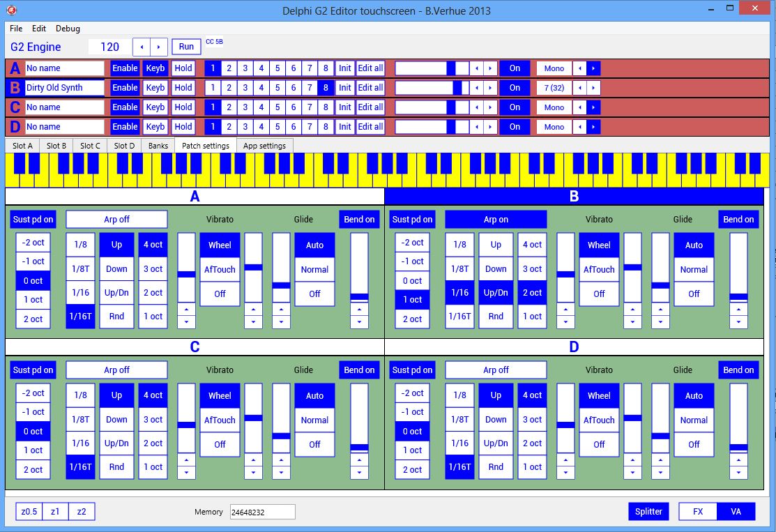Switch to the Banks tab
This screenshot has height=532, width=776.
(x=158, y=146)
